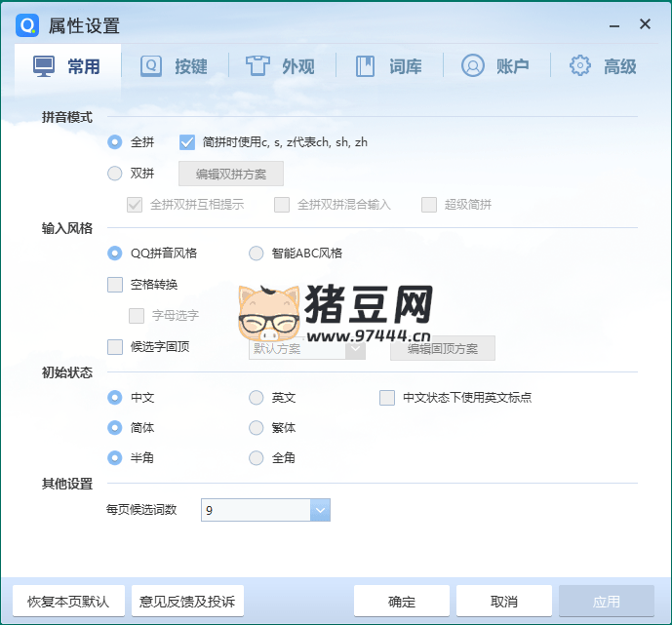Open the 默认方案 dropdown

coord(307,348)
